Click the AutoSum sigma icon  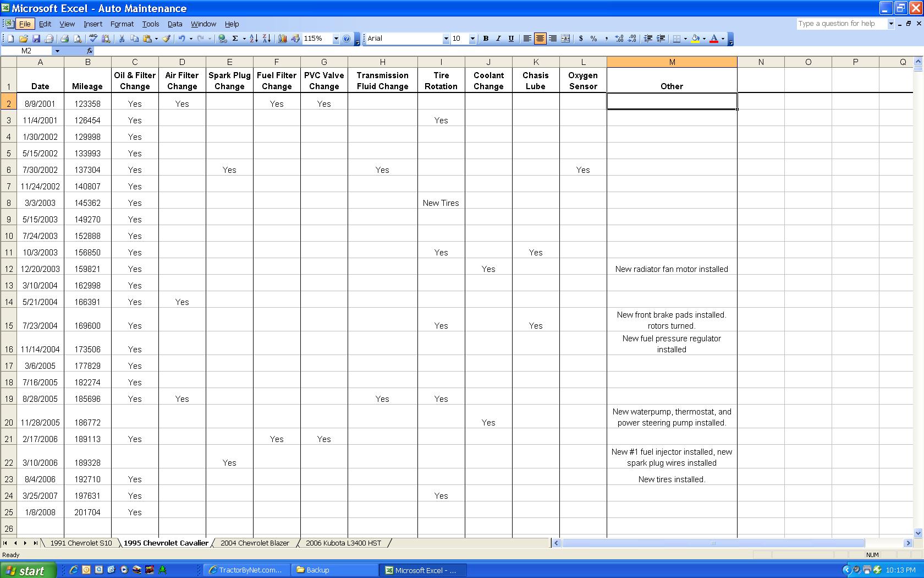point(235,39)
